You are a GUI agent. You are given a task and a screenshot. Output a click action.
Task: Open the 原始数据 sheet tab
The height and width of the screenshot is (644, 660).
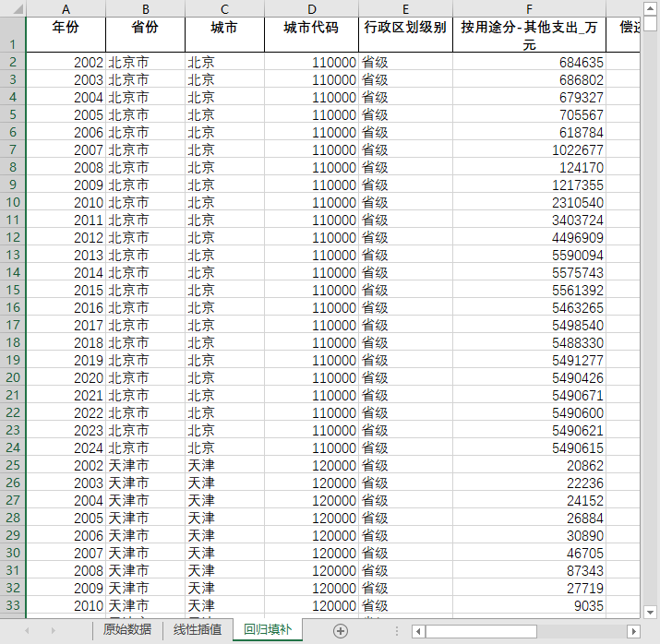pos(127,629)
